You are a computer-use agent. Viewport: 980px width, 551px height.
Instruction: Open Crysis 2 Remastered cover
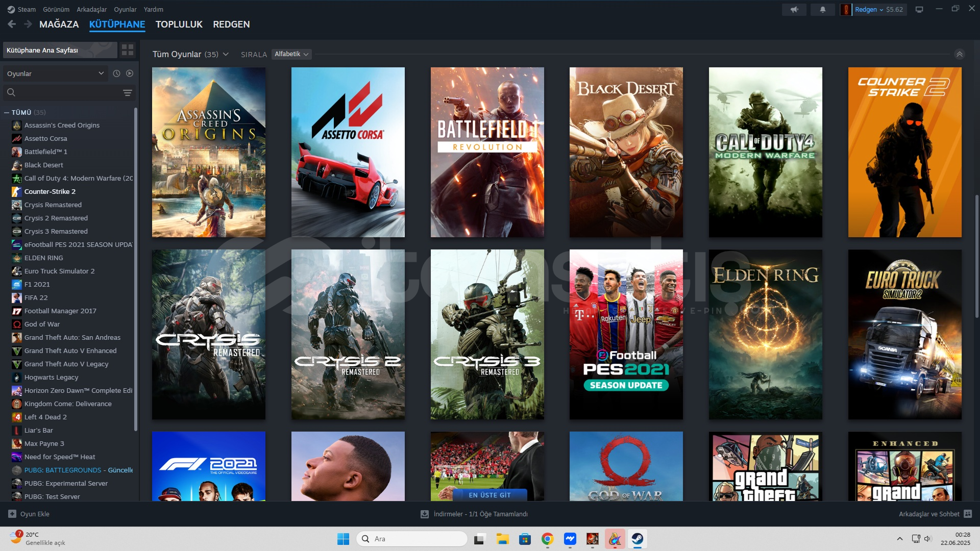[348, 334]
